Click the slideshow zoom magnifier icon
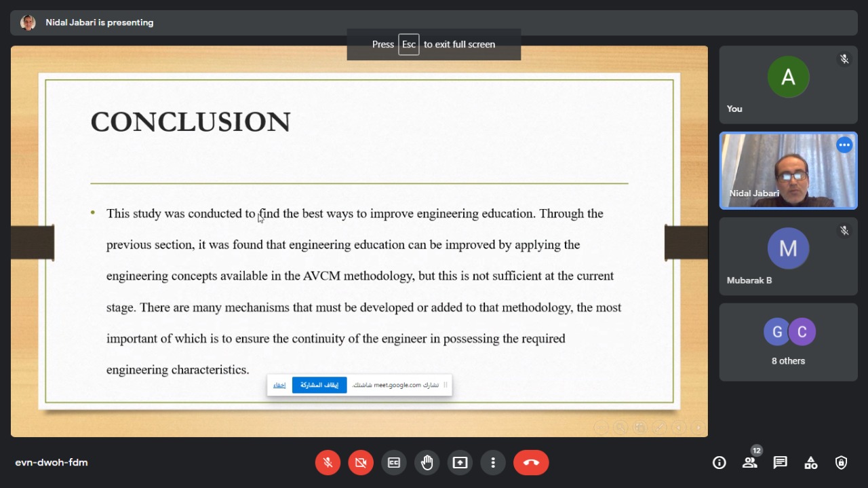Screen dimensions: 868x488 point(620,428)
